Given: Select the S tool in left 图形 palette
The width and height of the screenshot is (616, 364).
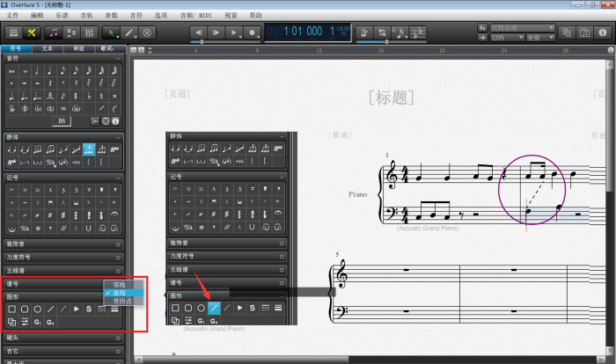Looking at the screenshot, I should point(89,309).
